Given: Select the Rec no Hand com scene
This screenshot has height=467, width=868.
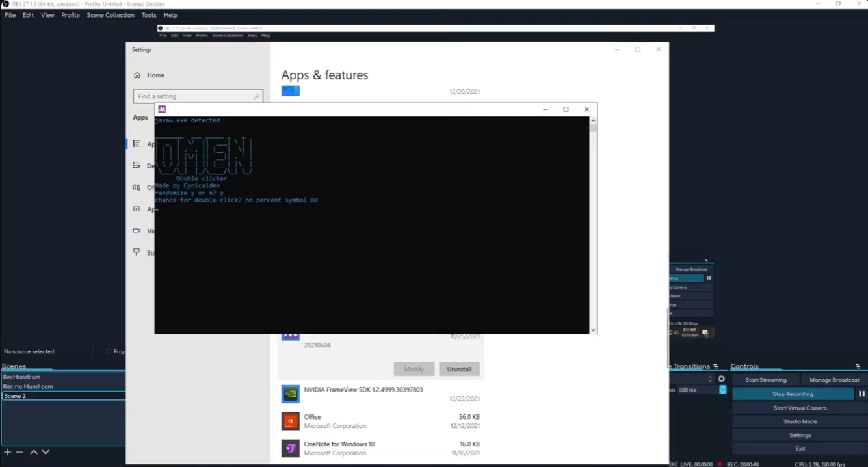Looking at the screenshot, I should [64, 386].
